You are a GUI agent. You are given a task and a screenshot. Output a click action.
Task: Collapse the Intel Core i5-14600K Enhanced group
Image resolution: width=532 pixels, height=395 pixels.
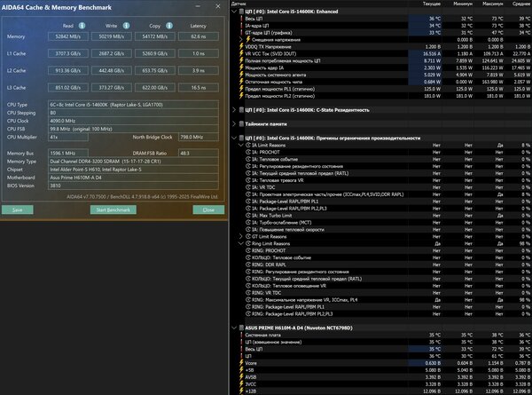[234, 12]
